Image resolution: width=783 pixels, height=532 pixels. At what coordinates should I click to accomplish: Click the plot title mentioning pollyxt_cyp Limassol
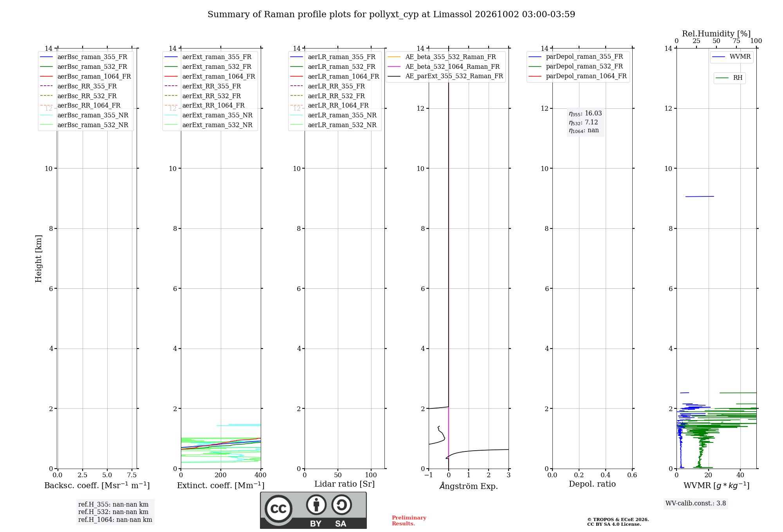(391, 14)
